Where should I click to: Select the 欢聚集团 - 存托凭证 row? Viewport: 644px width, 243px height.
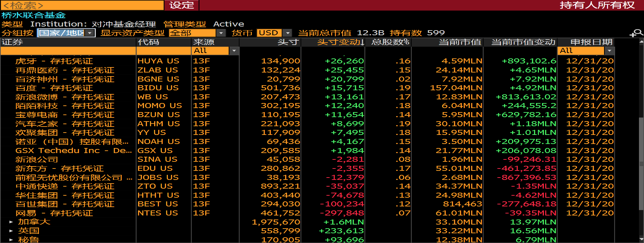pyautogui.click(x=308, y=133)
